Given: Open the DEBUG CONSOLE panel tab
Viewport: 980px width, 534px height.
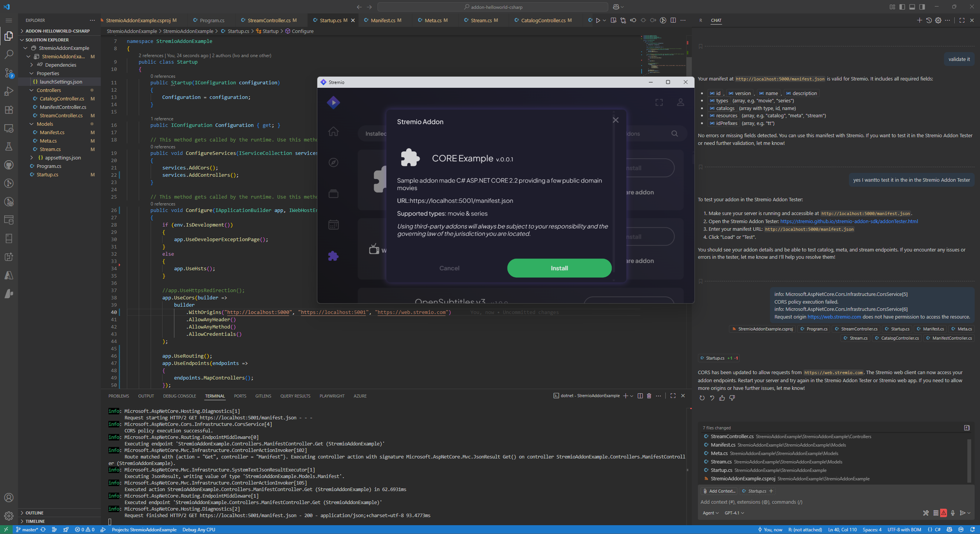Looking at the screenshot, I should [179, 396].
